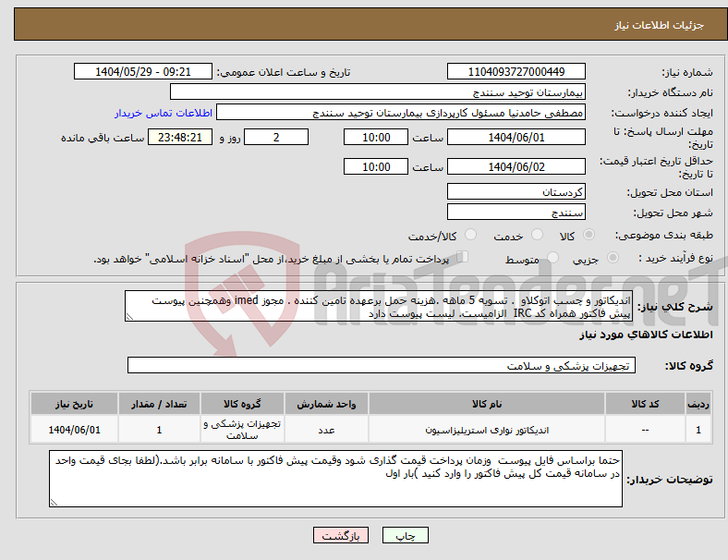This screenshot has height=560, width=728.
Task: Select the کالا/خدمت radio button
Action: [x=471, y=235]
